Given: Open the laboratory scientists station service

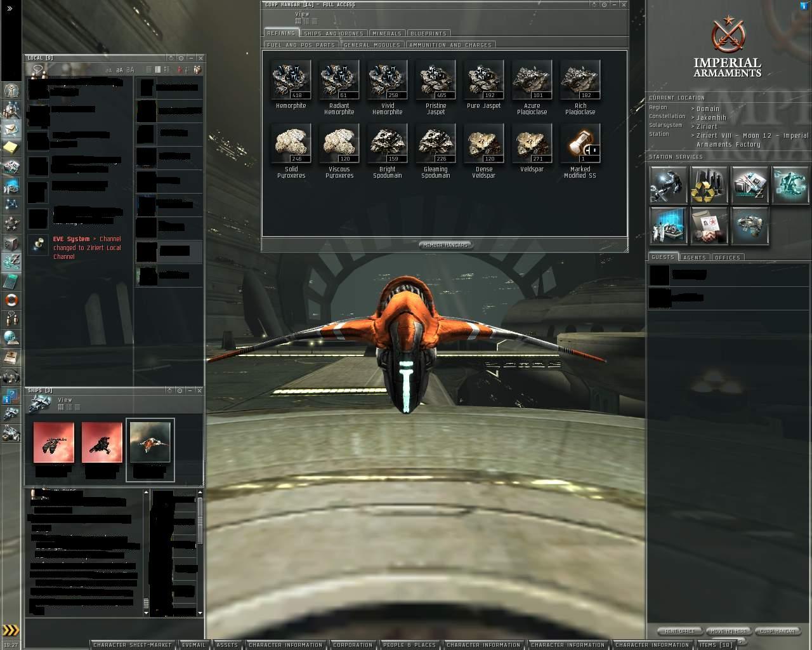Looking at the screenshot, I should (x=668, y=225).
